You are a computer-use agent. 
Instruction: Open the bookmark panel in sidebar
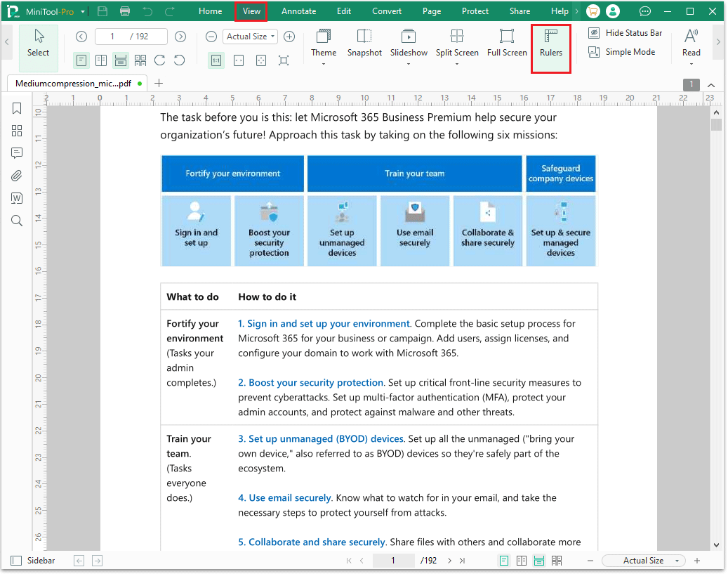point(17,108)
